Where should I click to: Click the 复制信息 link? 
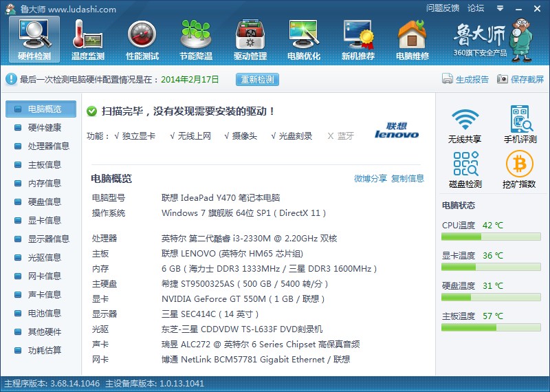408,179
